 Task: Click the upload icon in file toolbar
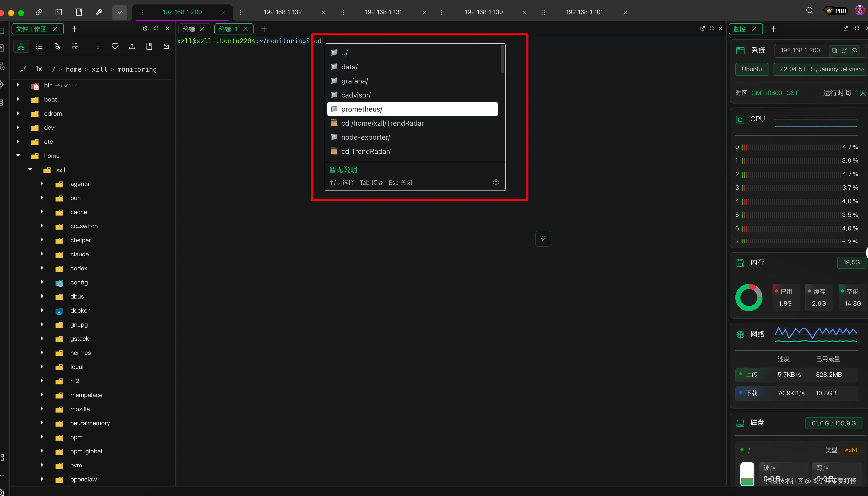[132, 46]
